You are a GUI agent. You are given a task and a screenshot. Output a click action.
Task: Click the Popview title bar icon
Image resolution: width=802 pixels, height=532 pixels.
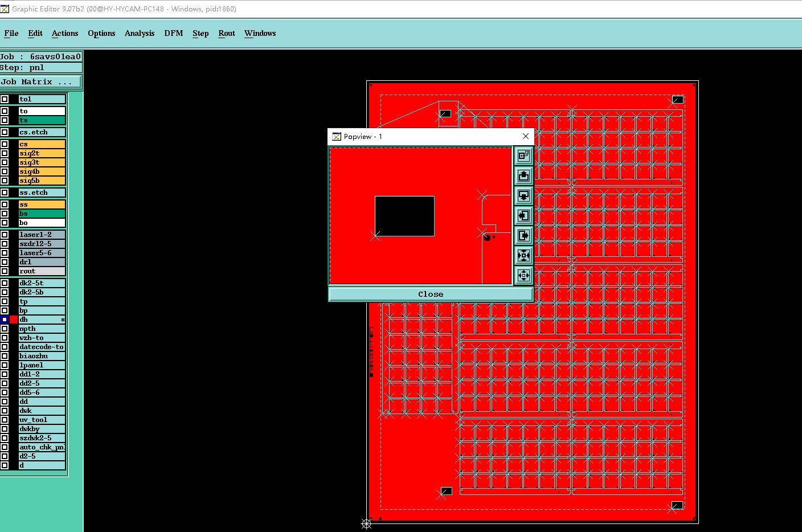[337, 137]
